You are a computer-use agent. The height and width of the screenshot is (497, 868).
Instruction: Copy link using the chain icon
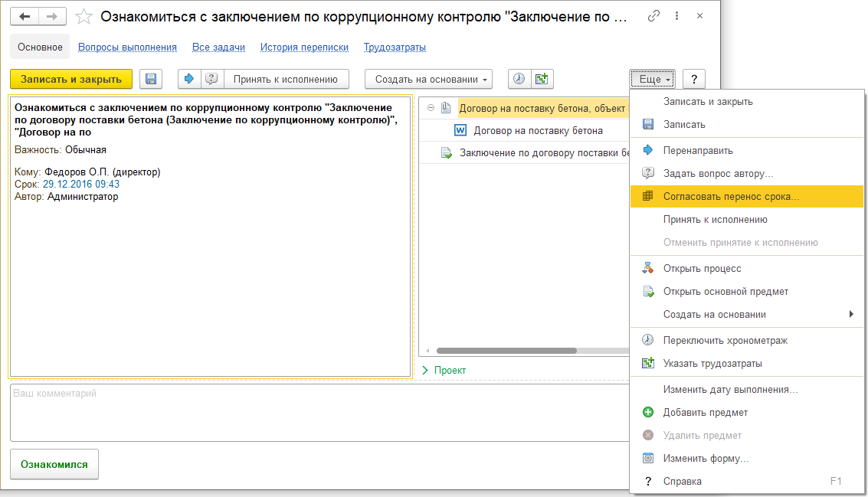653,16
